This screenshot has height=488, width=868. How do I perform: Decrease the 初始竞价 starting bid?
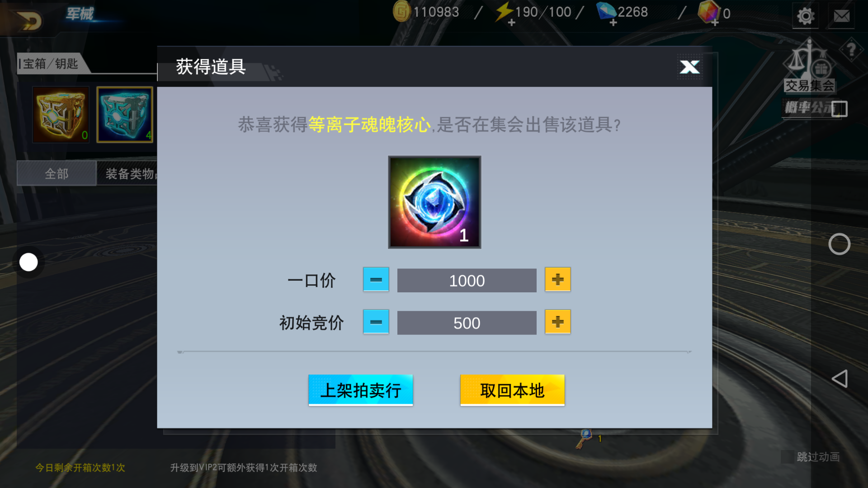[376, 322]
